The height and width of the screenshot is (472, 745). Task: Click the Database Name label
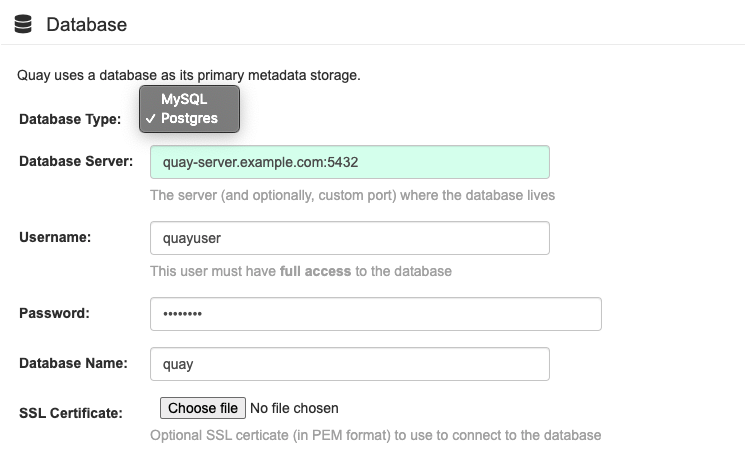pos(73,362)
